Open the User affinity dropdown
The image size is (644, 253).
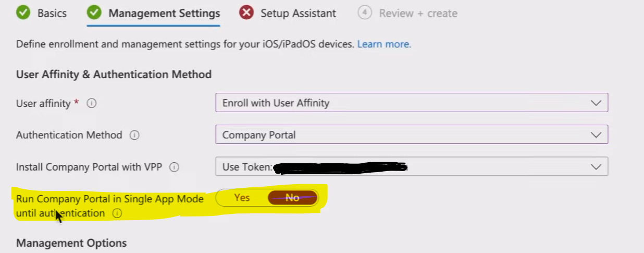(x=412, y=103)
